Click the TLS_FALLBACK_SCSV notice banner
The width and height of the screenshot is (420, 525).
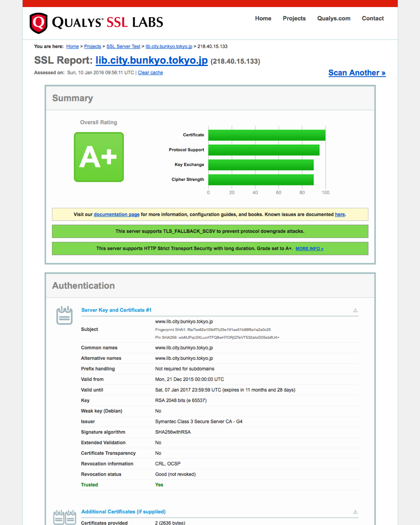point(210,231)
